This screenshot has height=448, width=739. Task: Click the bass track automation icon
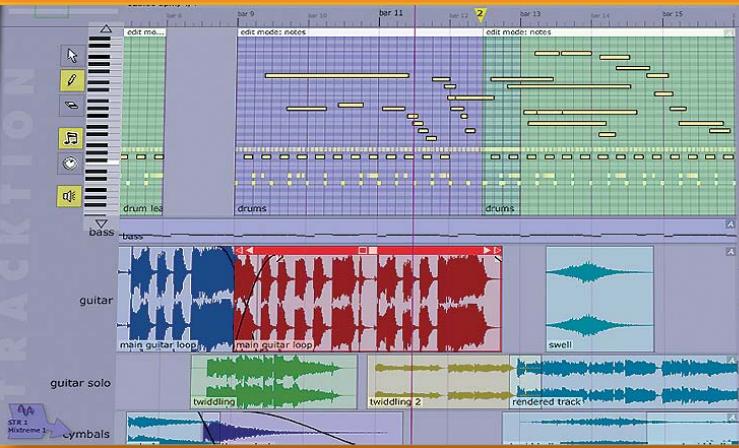[731, 225]
